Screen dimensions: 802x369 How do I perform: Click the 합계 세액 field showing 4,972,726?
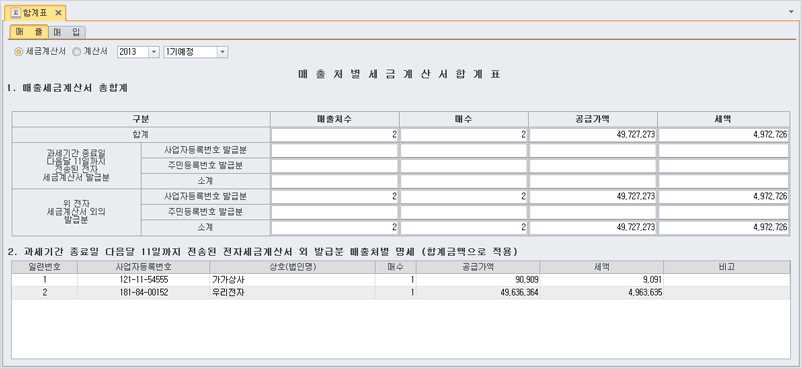[723, 135]
